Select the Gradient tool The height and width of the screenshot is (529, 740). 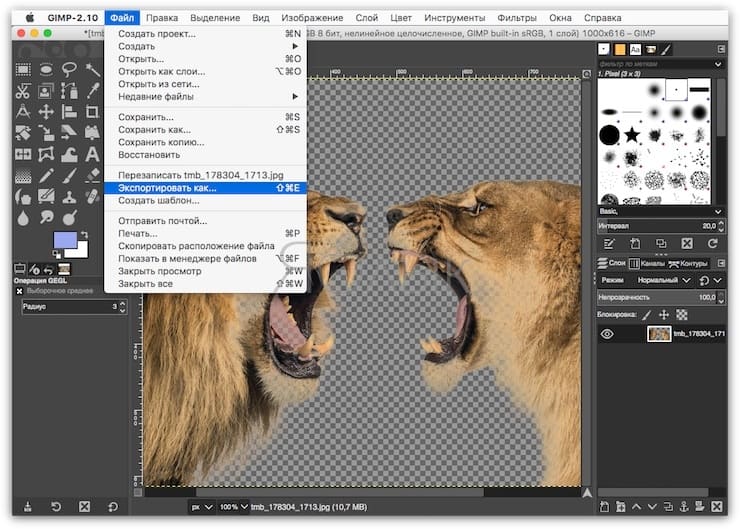click(23, 176)
